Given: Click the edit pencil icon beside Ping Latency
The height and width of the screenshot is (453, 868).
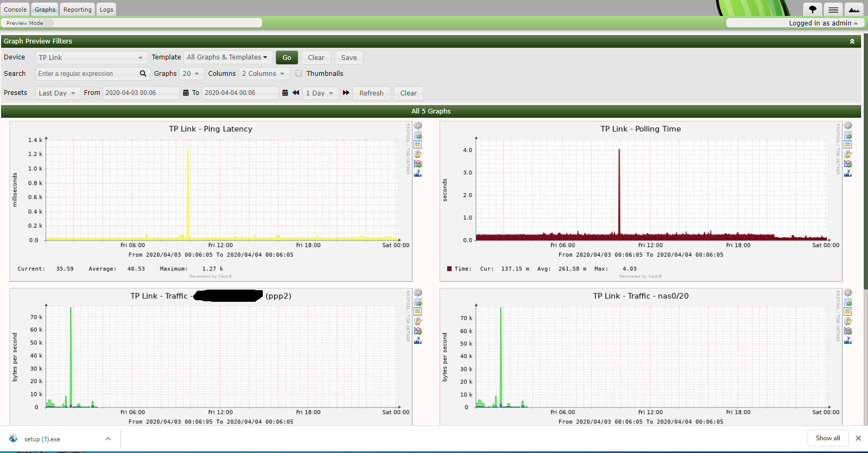Looking at the screenshot, I should click(x=418, y=154).
